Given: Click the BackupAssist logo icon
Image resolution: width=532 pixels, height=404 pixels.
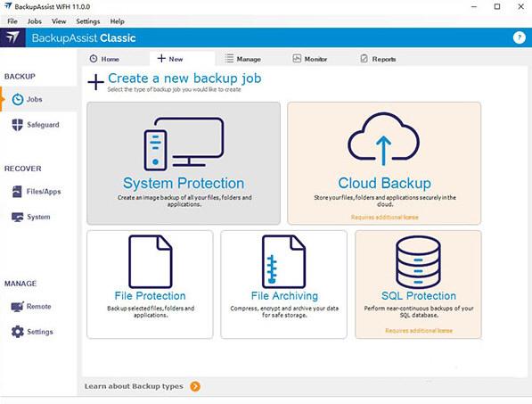Looking at the screenshot, I should (12, 37).
